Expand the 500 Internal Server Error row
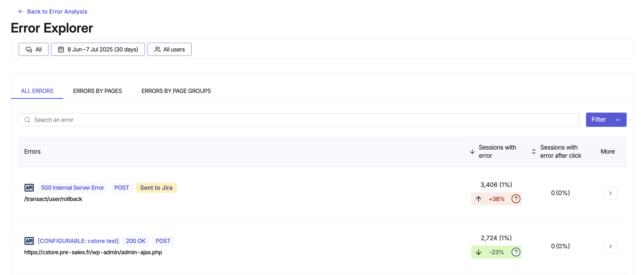This screenshot has width=644, height=275. 611,193
